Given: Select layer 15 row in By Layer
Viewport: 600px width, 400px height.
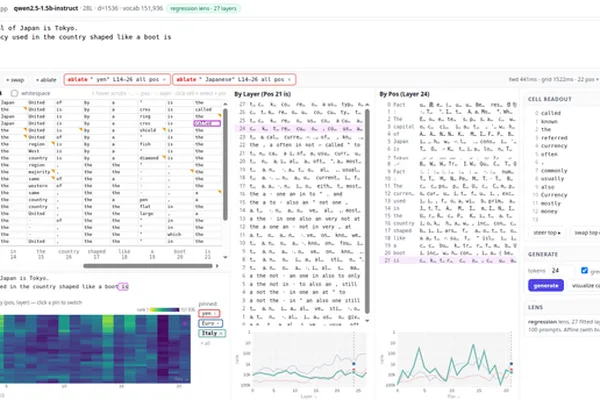Looking at the screenshot, I should click(x=299, y=202).
